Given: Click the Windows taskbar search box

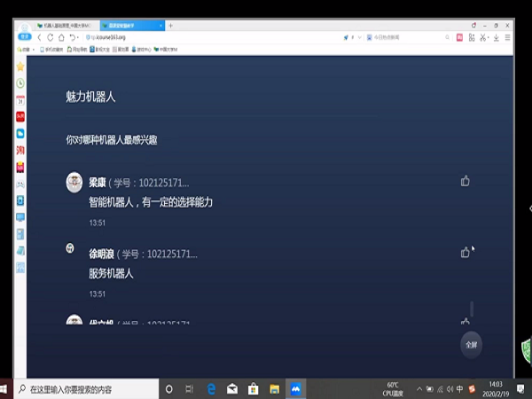Looking at the screenshot, I should (x=86, y=389).
